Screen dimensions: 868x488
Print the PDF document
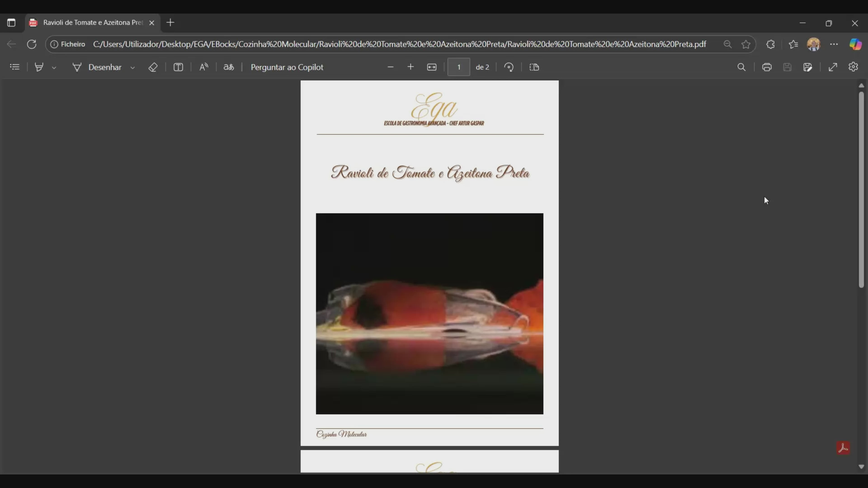tap(767, 67)
